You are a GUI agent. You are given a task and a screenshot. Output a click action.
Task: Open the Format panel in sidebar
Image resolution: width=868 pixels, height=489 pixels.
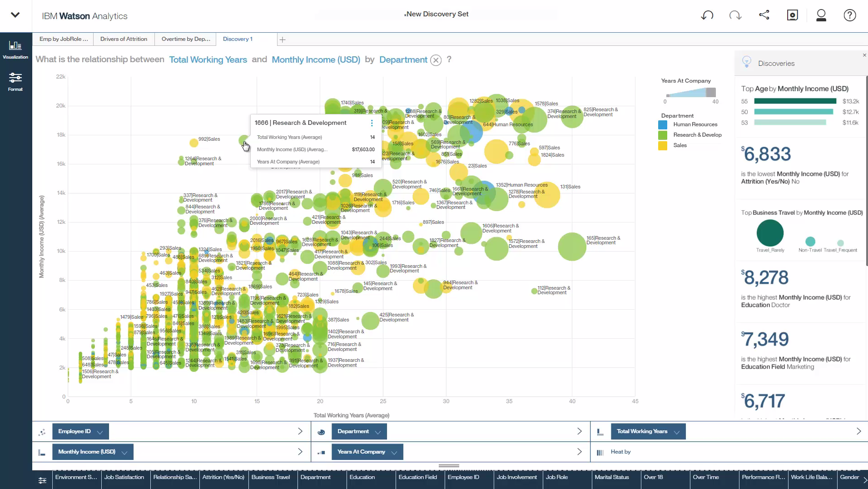(15, 82)
